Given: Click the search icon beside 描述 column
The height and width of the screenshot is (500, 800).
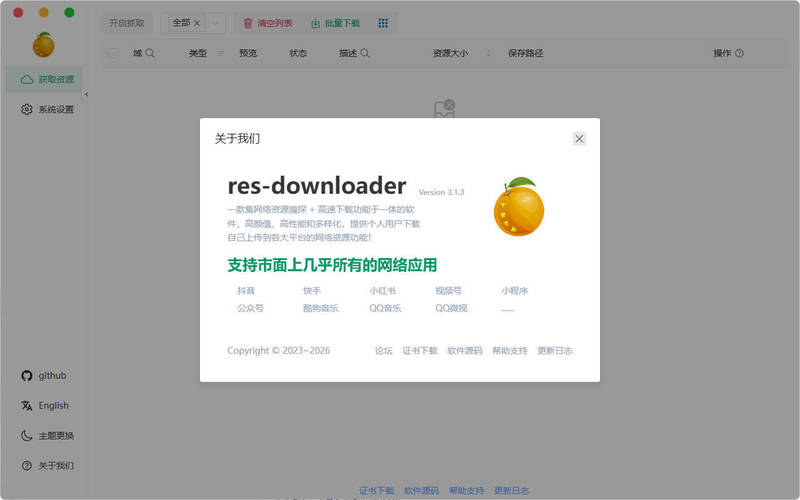Looking at the screenshot, I should pos(365,53).
